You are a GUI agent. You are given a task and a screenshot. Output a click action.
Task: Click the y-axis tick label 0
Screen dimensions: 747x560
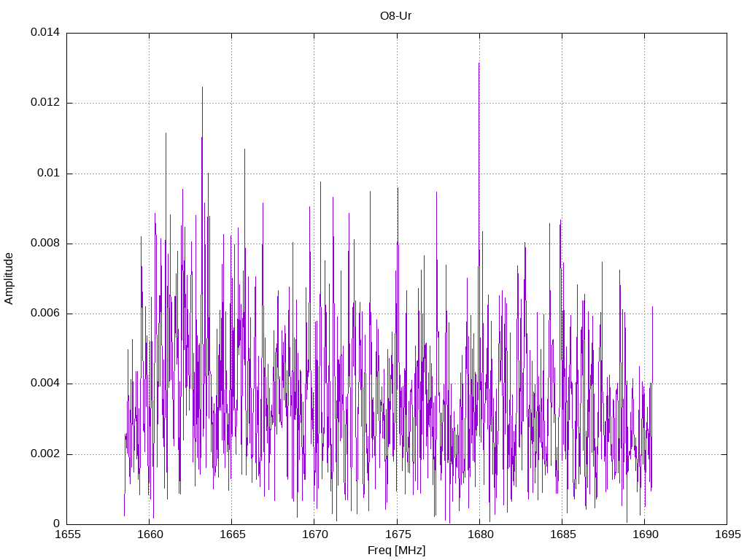pos(56,524)
